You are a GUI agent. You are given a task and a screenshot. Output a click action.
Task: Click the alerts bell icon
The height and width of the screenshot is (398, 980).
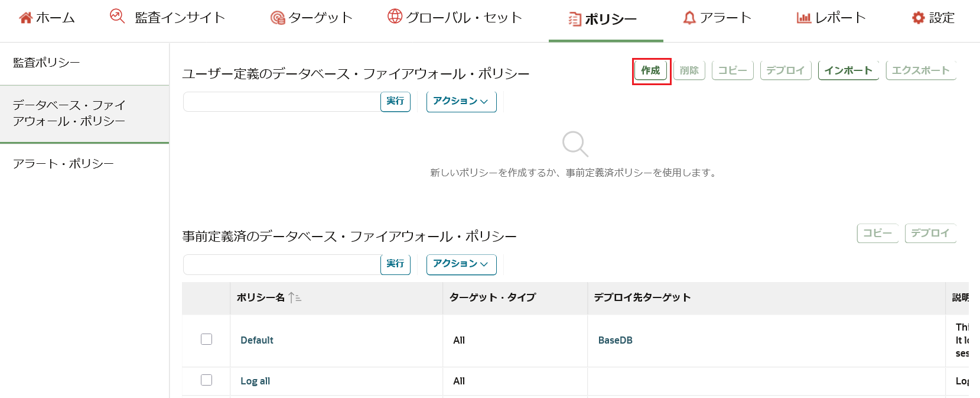[x=689, y=18]
